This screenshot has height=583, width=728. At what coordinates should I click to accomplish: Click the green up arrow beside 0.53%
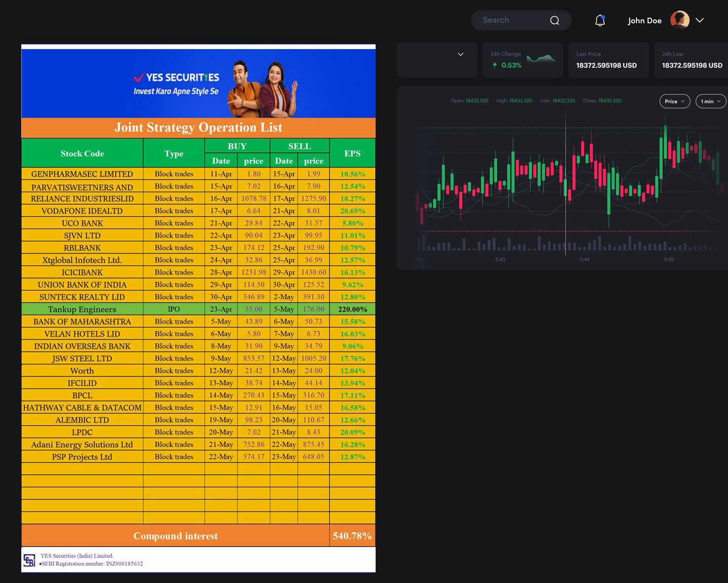click(494, 65)
